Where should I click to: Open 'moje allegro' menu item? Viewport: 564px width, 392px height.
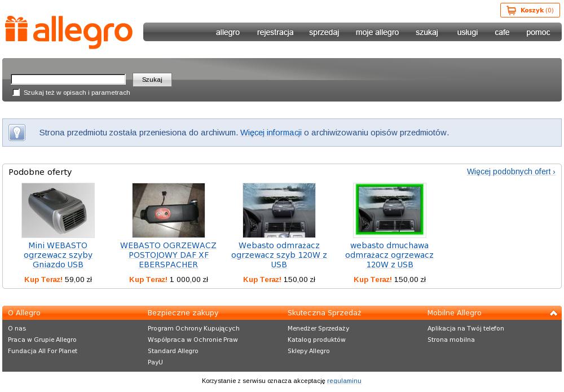[377, 32]
